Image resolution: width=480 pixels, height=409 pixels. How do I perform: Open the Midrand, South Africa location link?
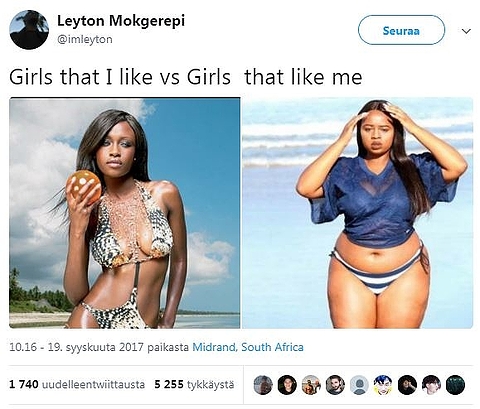248,347
